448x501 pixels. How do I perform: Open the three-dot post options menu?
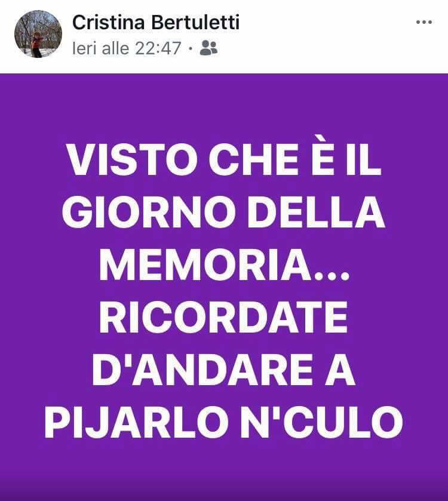tap(424, 22)
